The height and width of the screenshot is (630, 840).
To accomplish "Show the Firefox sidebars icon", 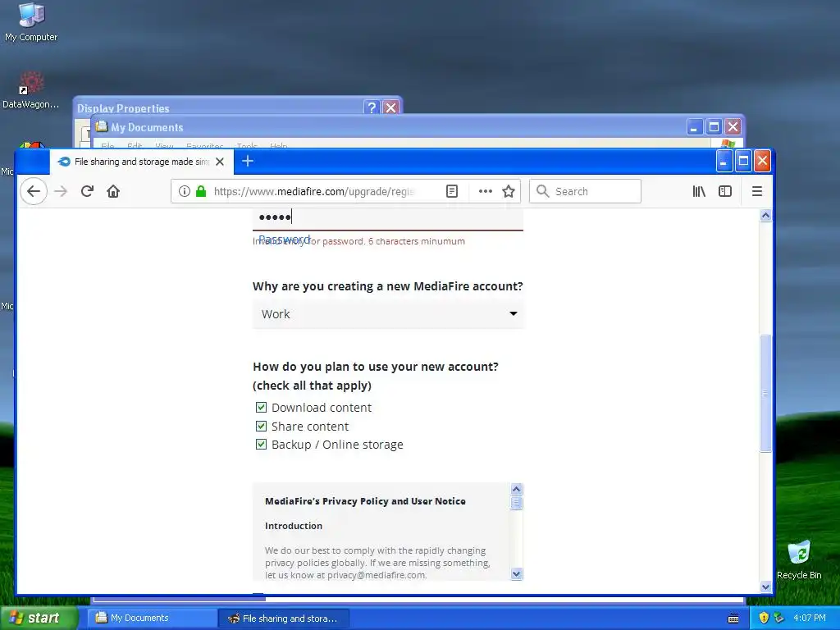I will (x=725, y=191).
